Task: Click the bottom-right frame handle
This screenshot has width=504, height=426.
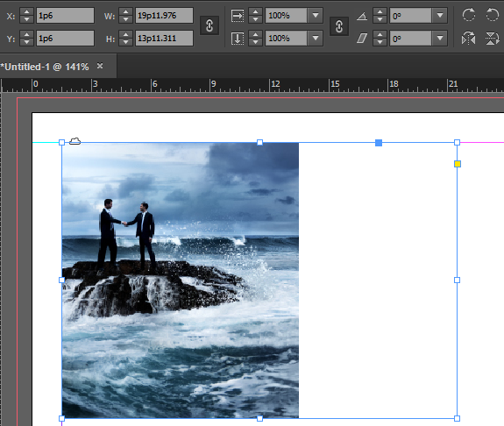Action: 457,418
